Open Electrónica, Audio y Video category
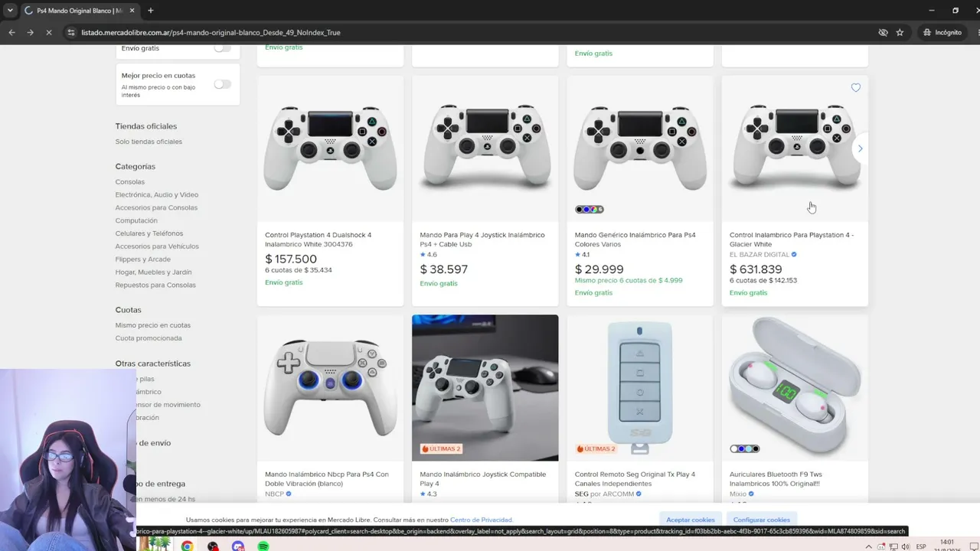 tap(157, 195)
